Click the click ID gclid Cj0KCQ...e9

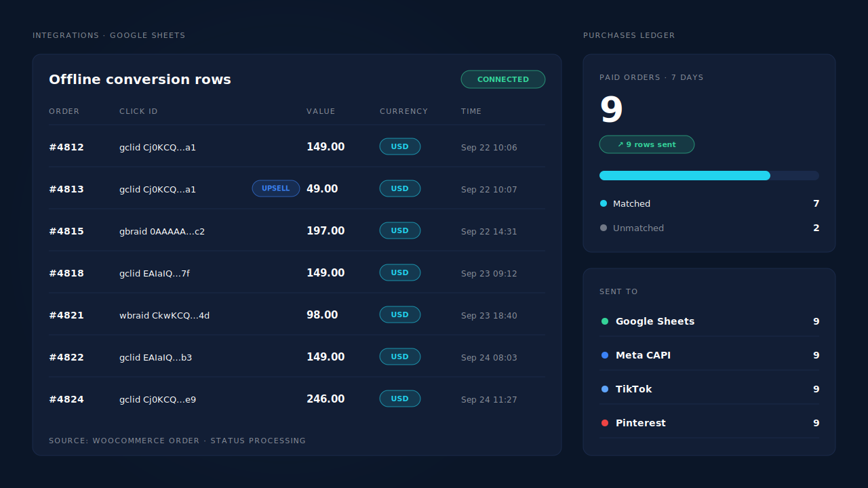[158, 399]
